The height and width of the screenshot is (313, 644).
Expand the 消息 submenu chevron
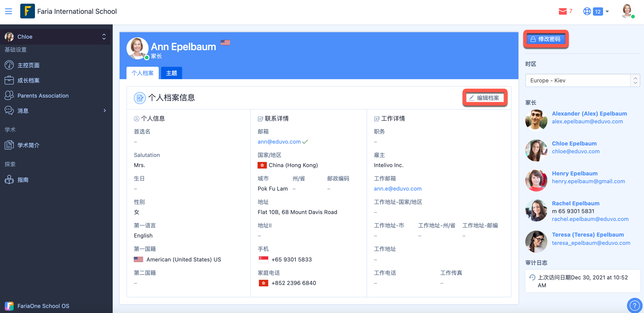pyautogui.click(x=105, y=110)
